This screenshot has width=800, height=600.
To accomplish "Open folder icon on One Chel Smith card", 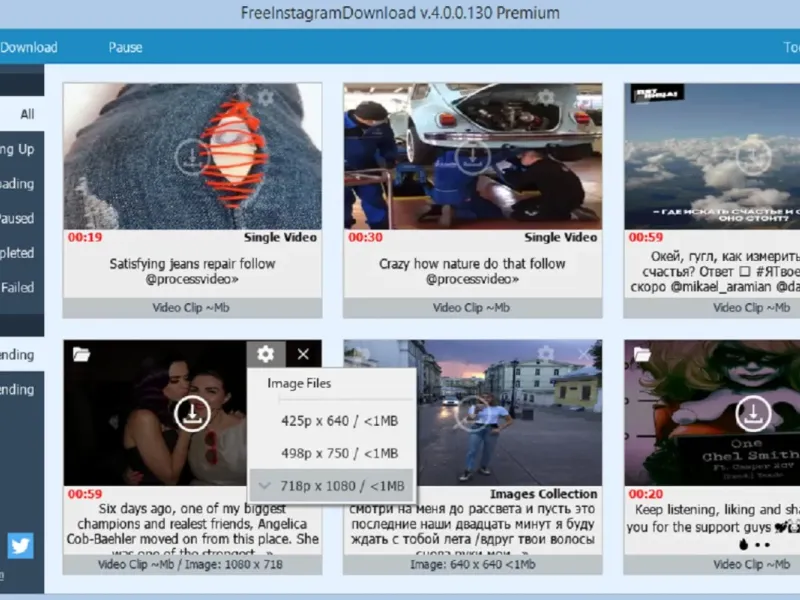I will click(x=642, y=354).
